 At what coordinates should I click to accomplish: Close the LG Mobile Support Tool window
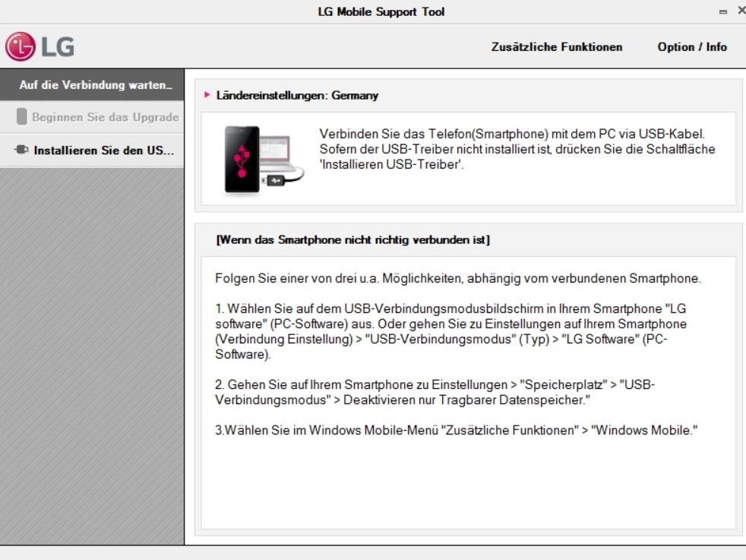741,11
